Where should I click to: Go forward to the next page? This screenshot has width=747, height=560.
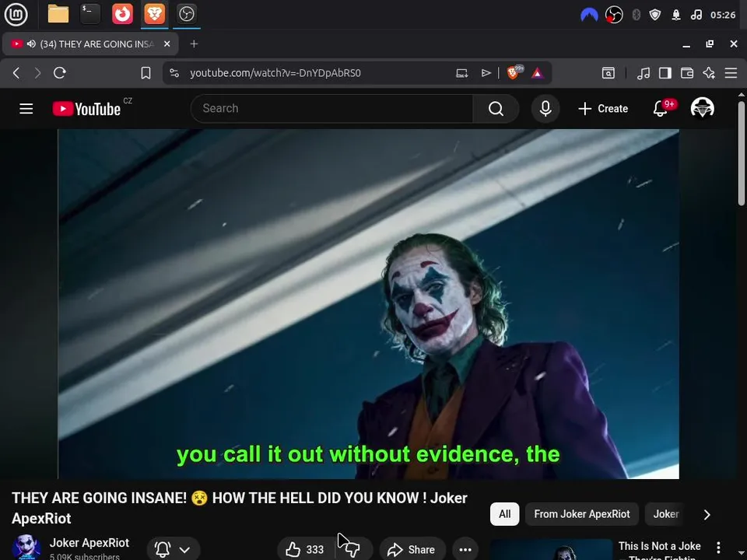coord(37,73)
